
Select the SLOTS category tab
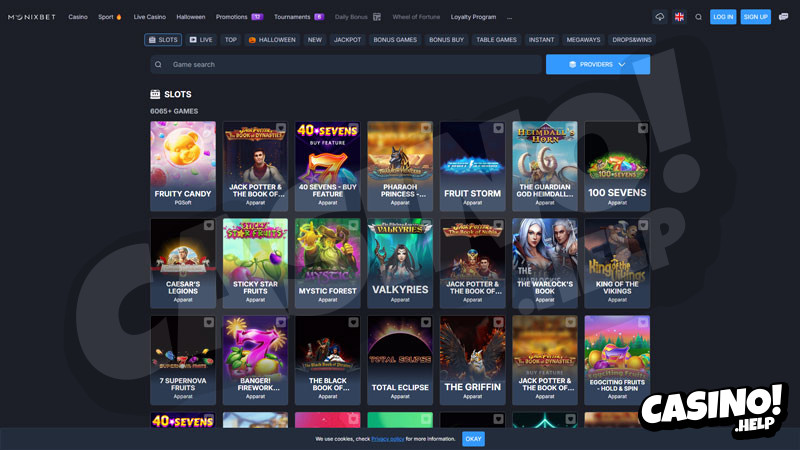pyautogui.click(x=163, y=40)
